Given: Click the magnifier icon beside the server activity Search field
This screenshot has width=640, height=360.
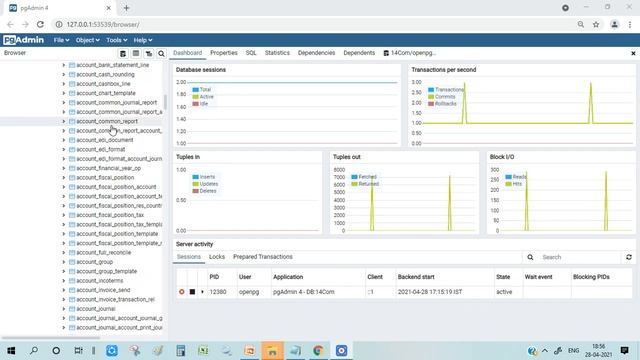Looking at the screenshot, I should click(x=530, y=257).
